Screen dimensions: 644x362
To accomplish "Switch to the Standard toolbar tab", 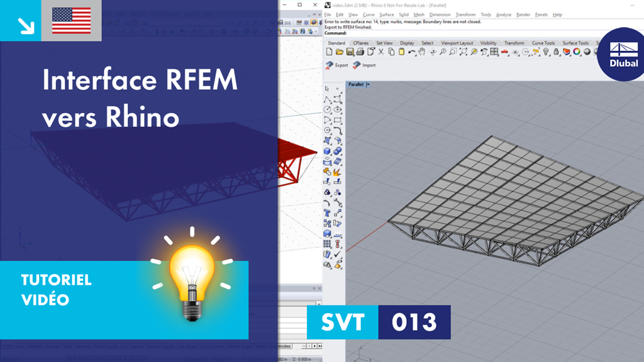I will (x=336, y=43).
